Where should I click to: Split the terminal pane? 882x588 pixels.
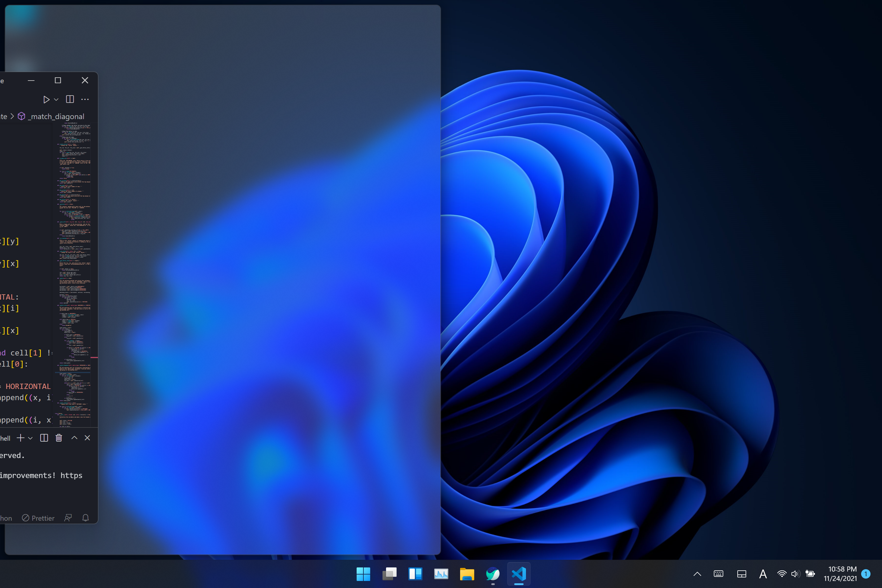pyautogui.click(x=44, y=438)
